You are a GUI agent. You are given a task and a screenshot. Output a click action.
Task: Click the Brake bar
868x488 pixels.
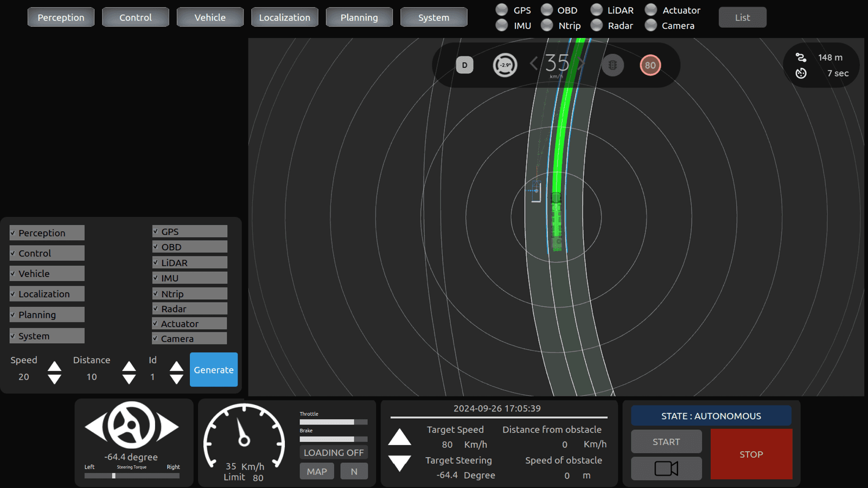[x=334, y=439]
